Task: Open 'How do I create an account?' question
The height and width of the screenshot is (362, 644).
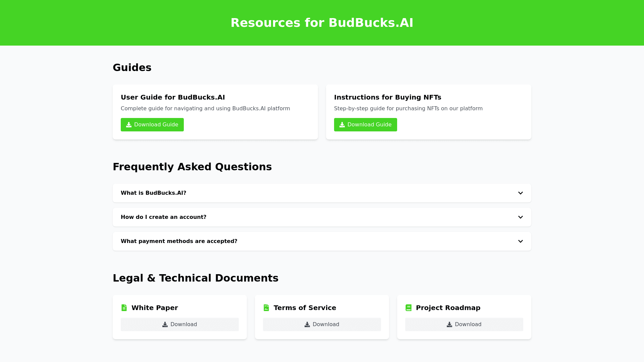Action: tap(164, 217)
